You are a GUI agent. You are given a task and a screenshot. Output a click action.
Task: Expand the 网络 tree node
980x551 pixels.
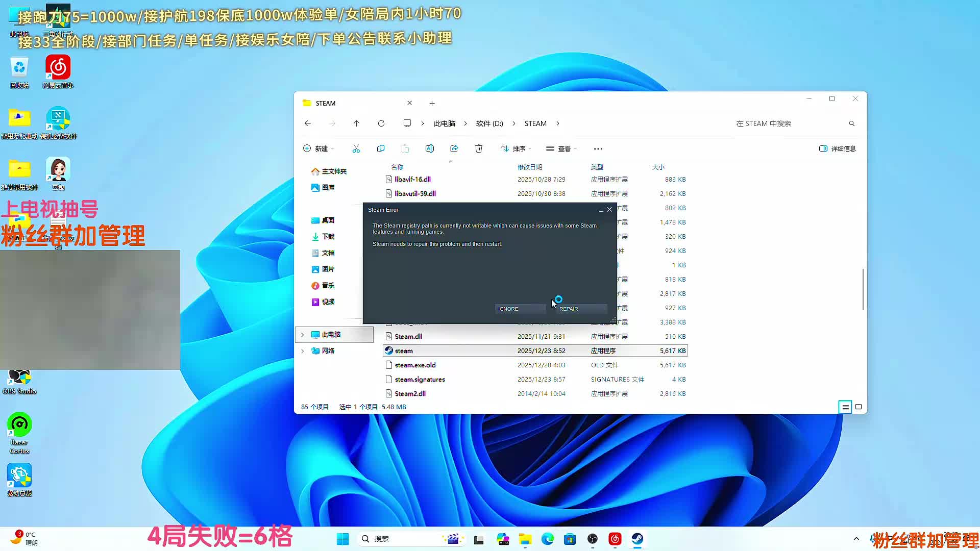pyautogui.click(x=303, y=351)
